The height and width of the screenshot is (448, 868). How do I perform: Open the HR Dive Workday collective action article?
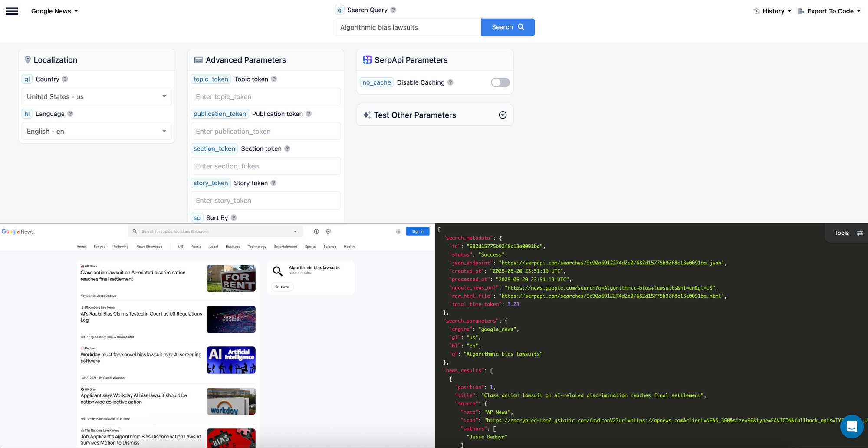[134, 399]
